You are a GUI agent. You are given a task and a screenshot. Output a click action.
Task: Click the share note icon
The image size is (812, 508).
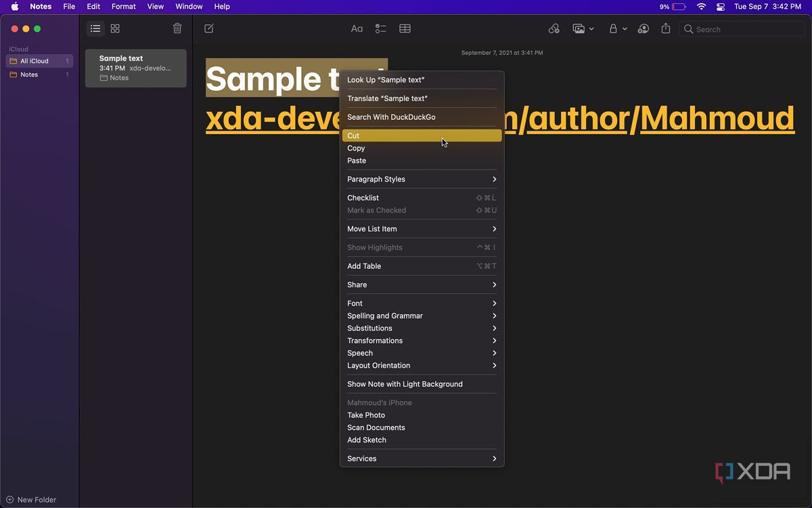[666, 28]
